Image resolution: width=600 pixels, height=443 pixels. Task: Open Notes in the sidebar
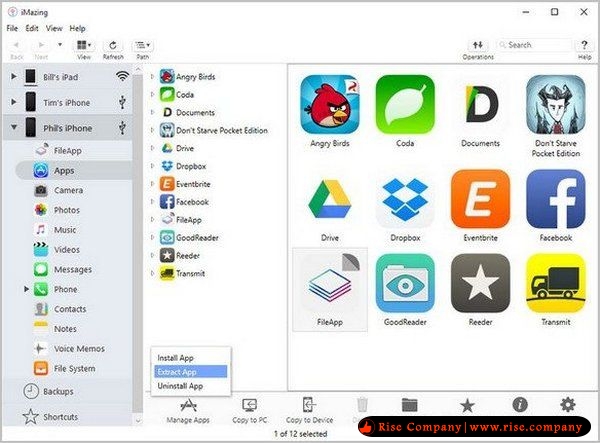coord(65,329)
